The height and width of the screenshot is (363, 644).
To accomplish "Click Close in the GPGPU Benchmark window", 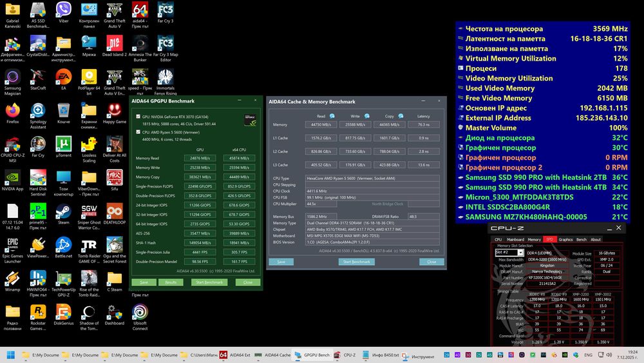I will coord(248,282).
